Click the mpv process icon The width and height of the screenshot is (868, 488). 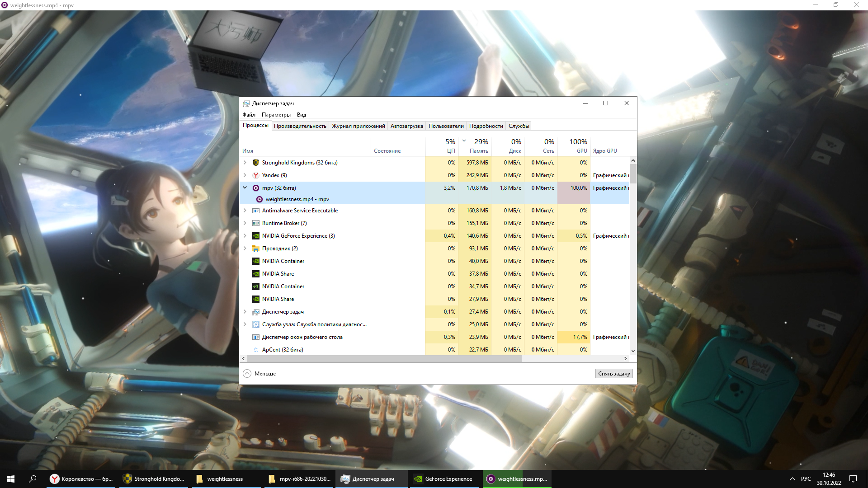point(255,188)
